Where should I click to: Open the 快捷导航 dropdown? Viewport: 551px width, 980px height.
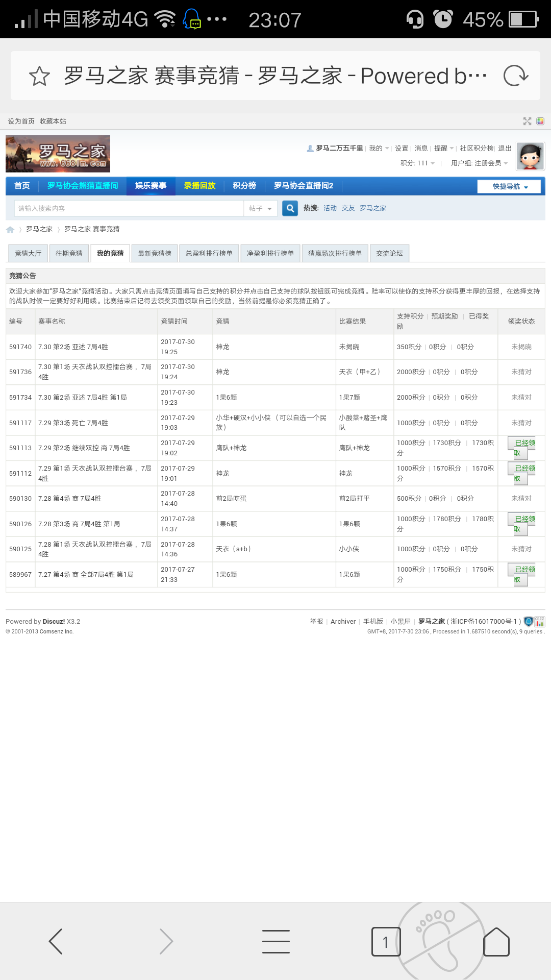click(x=509, y=186)
